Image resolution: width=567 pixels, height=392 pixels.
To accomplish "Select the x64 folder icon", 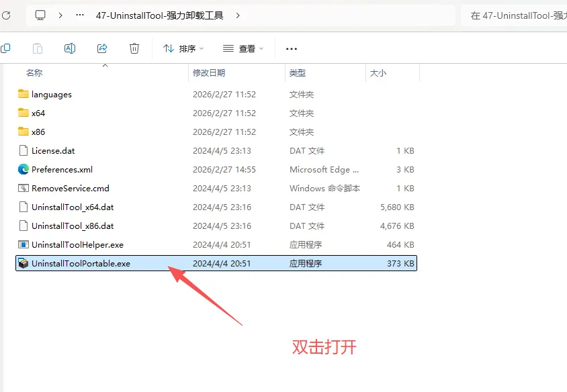I will (x=23, y=113).
